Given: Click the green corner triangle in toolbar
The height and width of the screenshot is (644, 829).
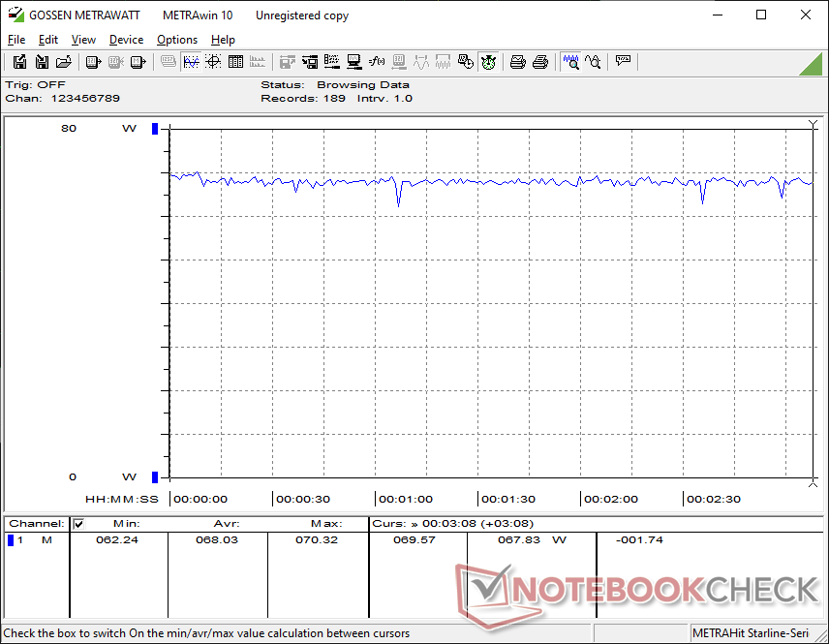Looking at the screenshot, I should (x=814, y=64).
